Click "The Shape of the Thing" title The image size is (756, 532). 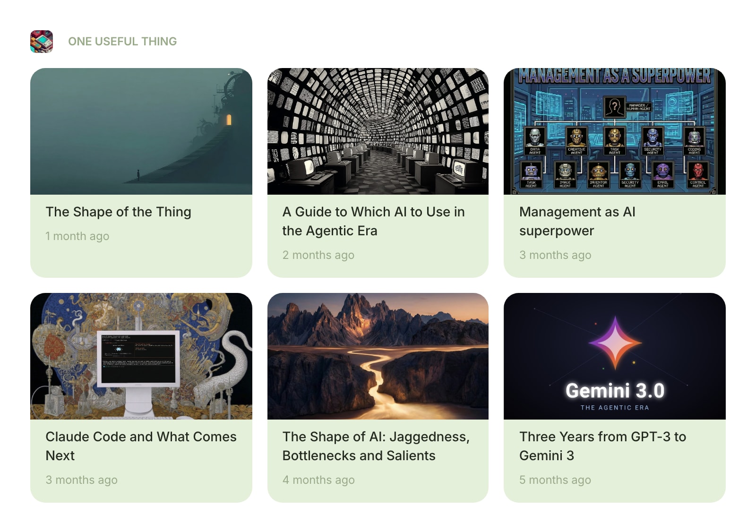pos(118,212)
